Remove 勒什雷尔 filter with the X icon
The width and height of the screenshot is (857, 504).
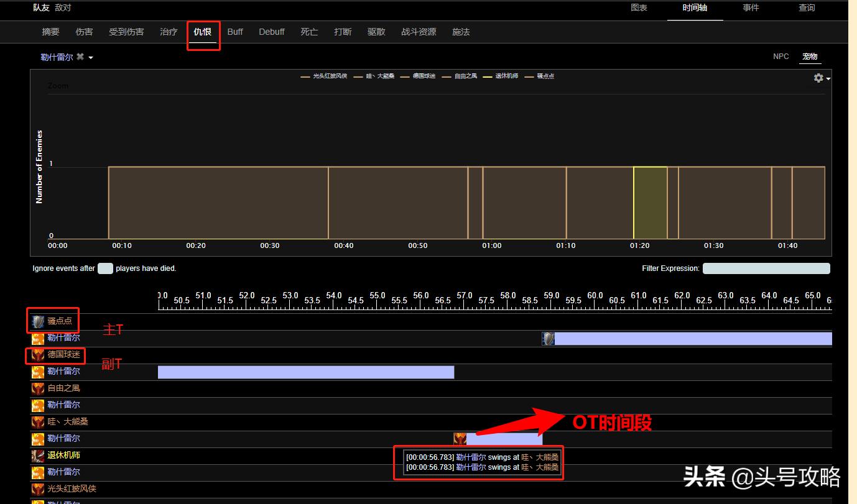[80, 57]
